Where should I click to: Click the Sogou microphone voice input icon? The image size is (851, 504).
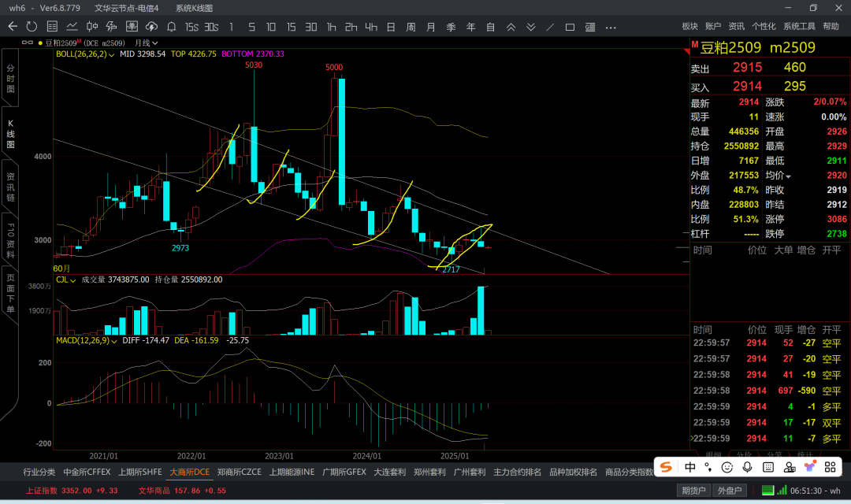pyautogui.click(x=748, y=467)
